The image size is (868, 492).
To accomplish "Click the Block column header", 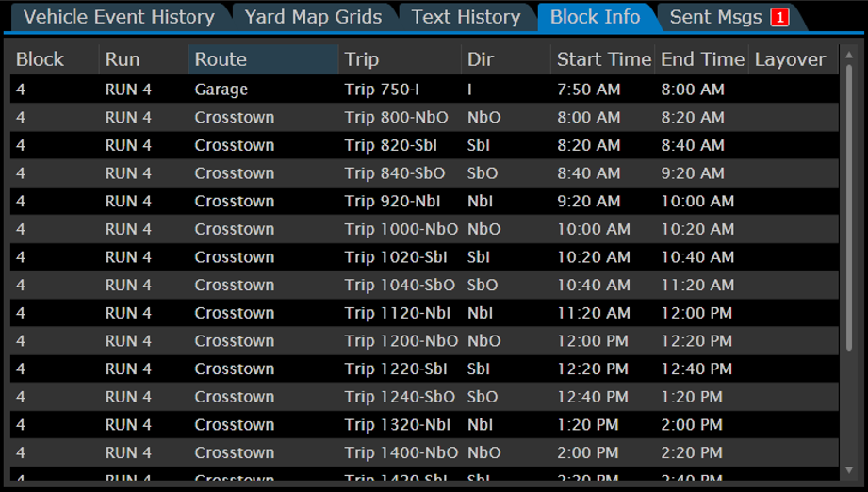I will [x=54, y=59].
